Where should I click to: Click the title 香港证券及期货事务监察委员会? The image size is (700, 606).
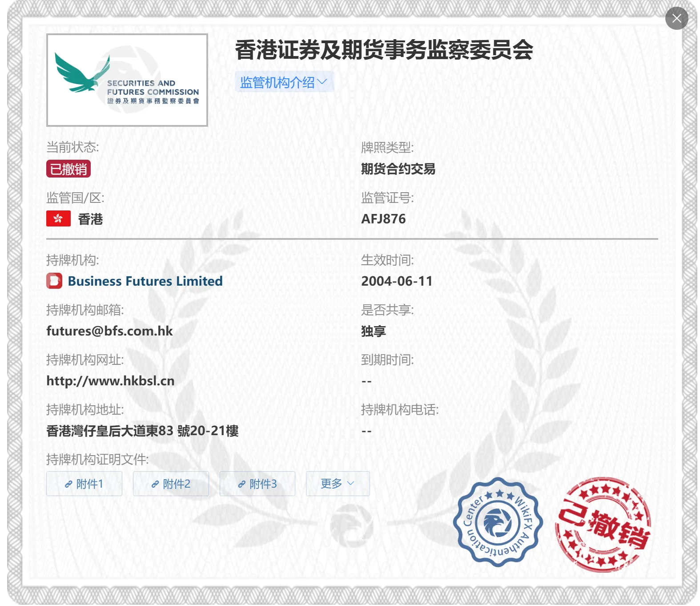point(384,50)
